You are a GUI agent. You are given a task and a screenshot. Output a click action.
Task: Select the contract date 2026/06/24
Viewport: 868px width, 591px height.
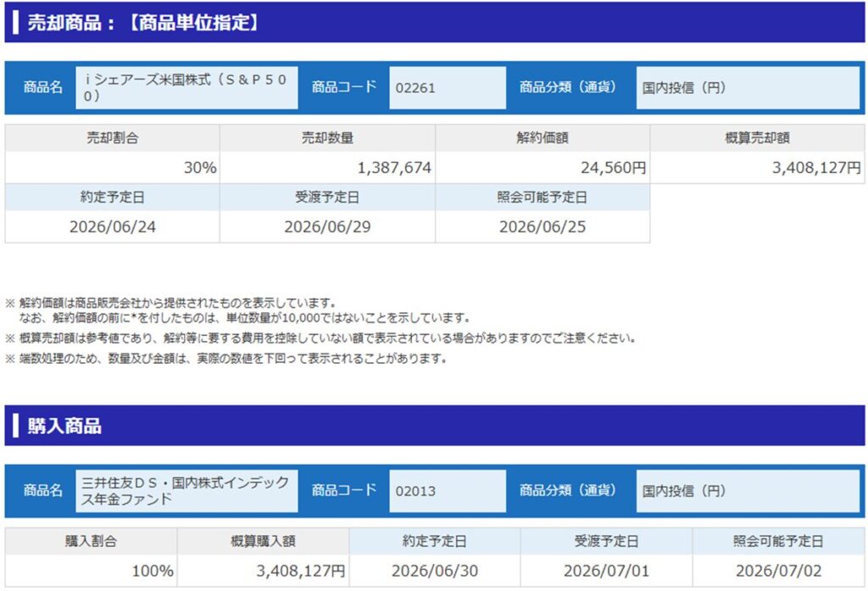[113, 226]
